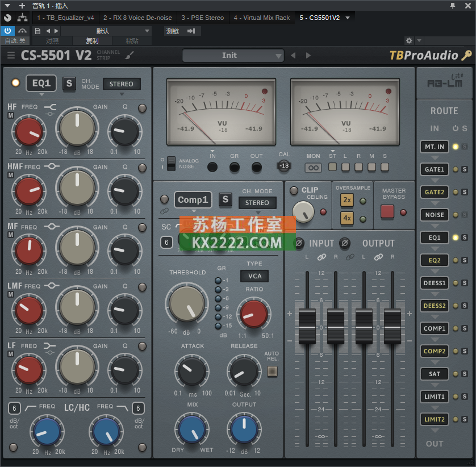This screenshot has height=467, width=476.
Task: Click the output right channel fader
Action: pos(392,327)
